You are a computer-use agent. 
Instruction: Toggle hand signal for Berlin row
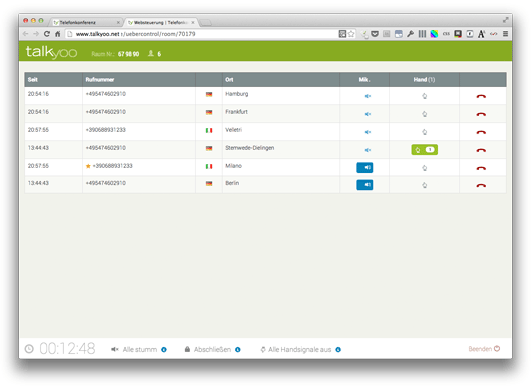click(x=424, y=185)
